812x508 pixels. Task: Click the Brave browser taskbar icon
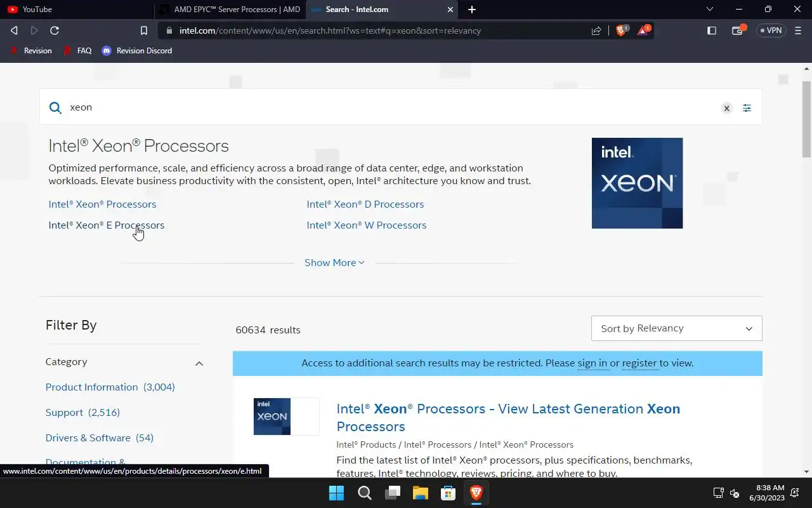[476, 493]
